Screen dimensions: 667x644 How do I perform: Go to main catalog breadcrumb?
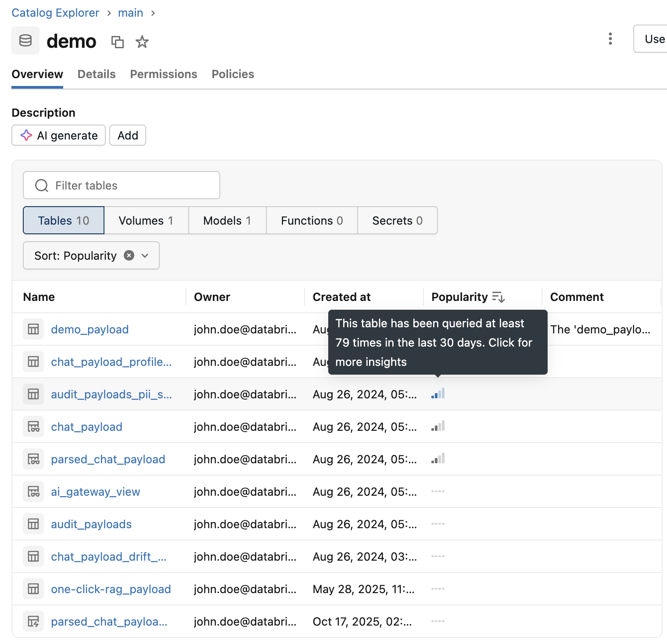130,13
